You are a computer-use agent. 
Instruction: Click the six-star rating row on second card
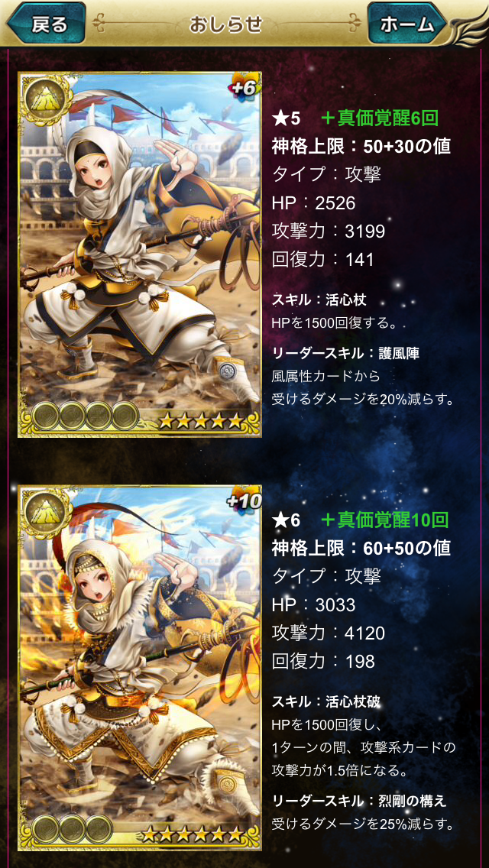[193, 834]
